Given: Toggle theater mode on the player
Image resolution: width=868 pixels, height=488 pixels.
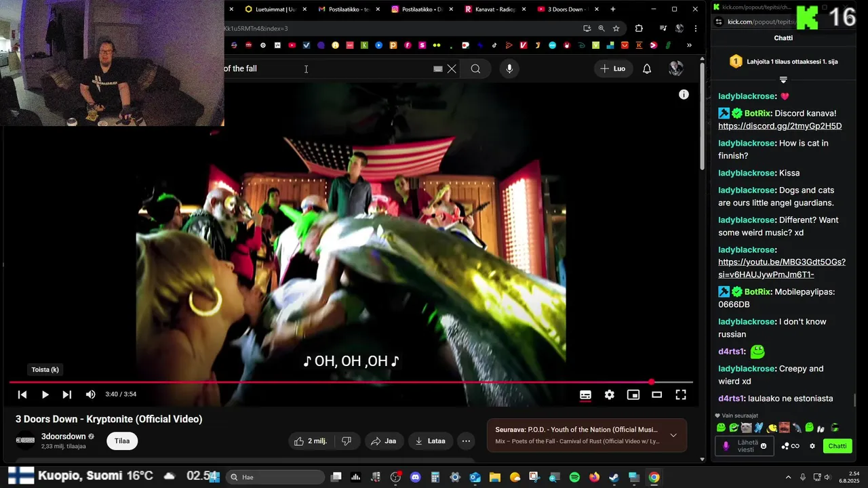Looking at the screenshot, I should [656, 394].
